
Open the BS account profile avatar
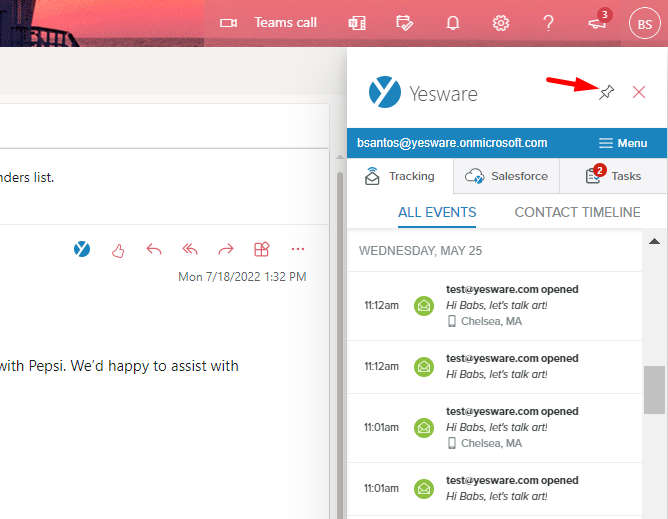tap(645, 24)
